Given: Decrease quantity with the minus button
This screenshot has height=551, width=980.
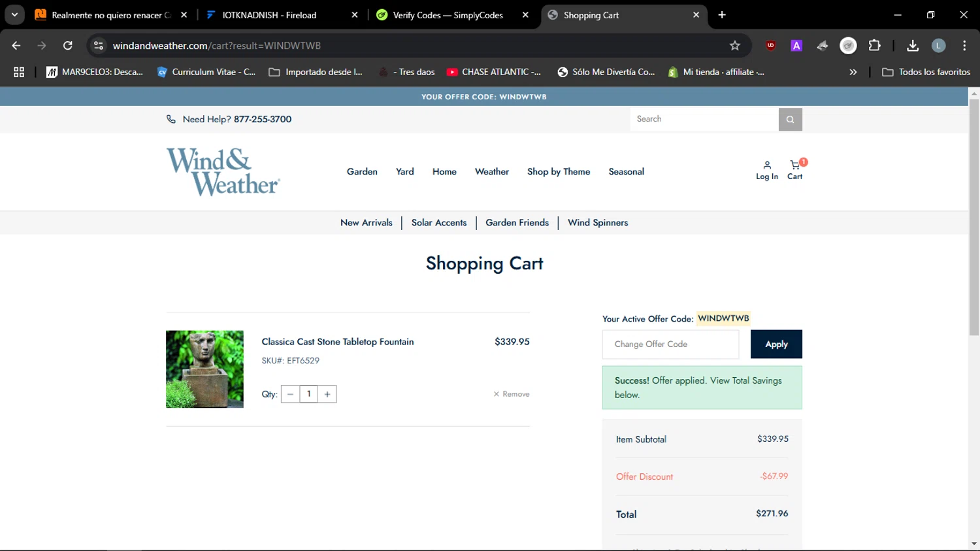Looking at the screenshot, I should click(290, 394).
